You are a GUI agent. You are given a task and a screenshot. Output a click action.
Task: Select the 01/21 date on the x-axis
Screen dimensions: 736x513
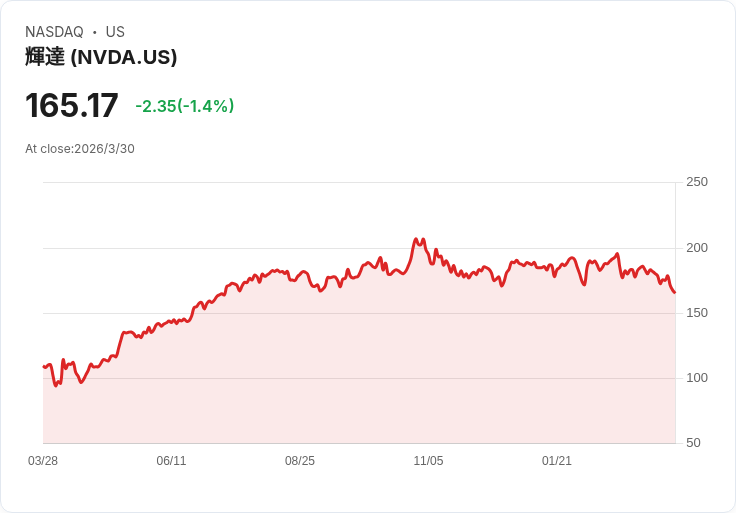point(557,461)
